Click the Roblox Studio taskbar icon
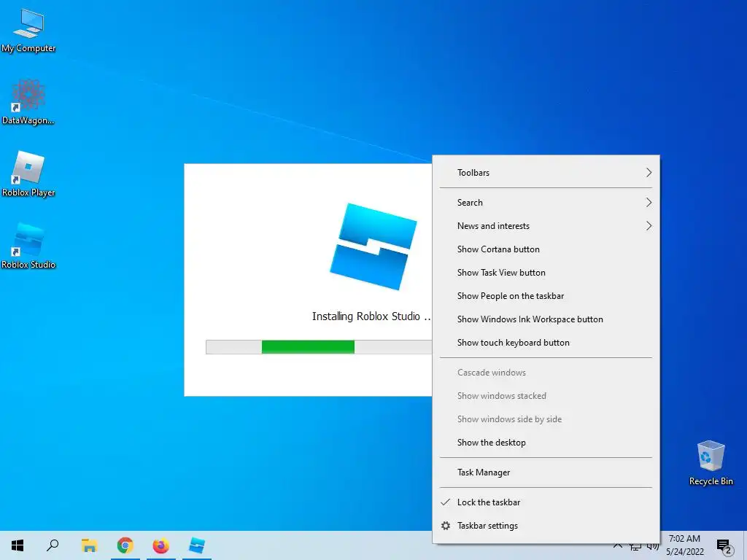Image resolution: width=747 pixels, height=560 pixels. 197,545
